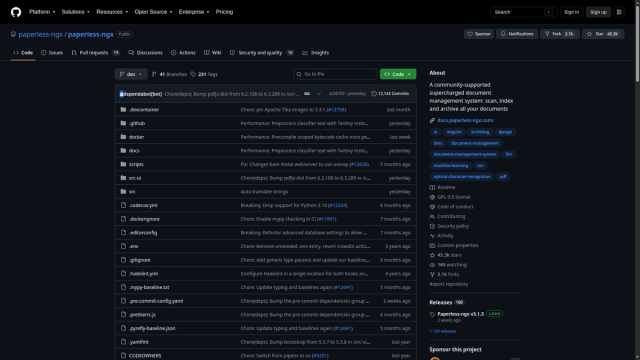The width and height of the screenshot is (640, 360).
Task: Expand the Resources menu
Action: [112, 12]
